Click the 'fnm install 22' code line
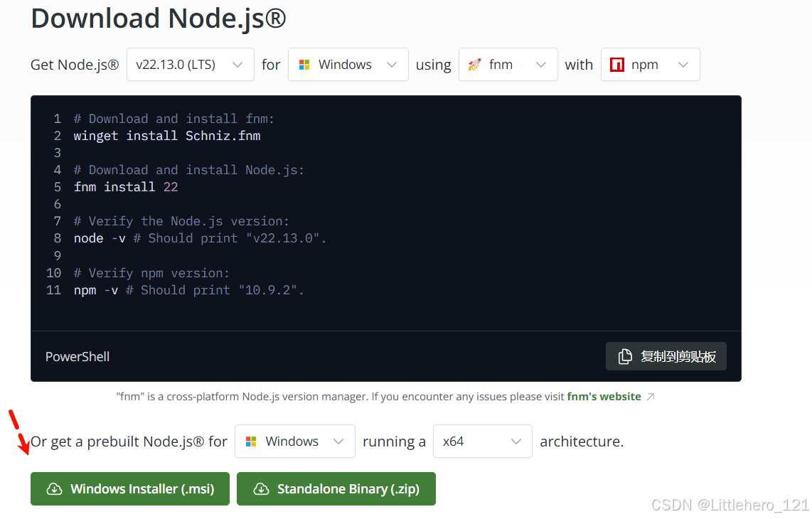The width and height of the screenshot is (812, 519). point(126,187)
